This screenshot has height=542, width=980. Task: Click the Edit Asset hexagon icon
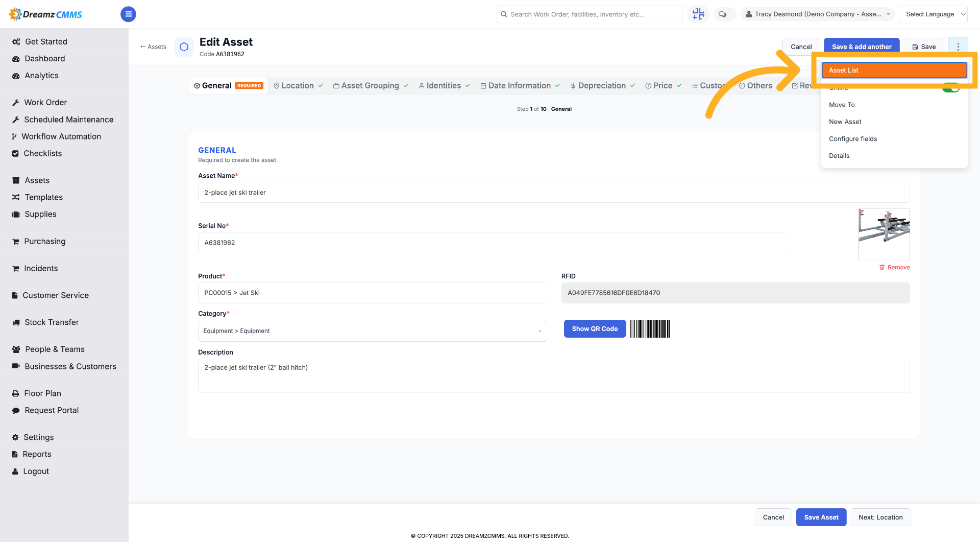[x=184, y=46]
